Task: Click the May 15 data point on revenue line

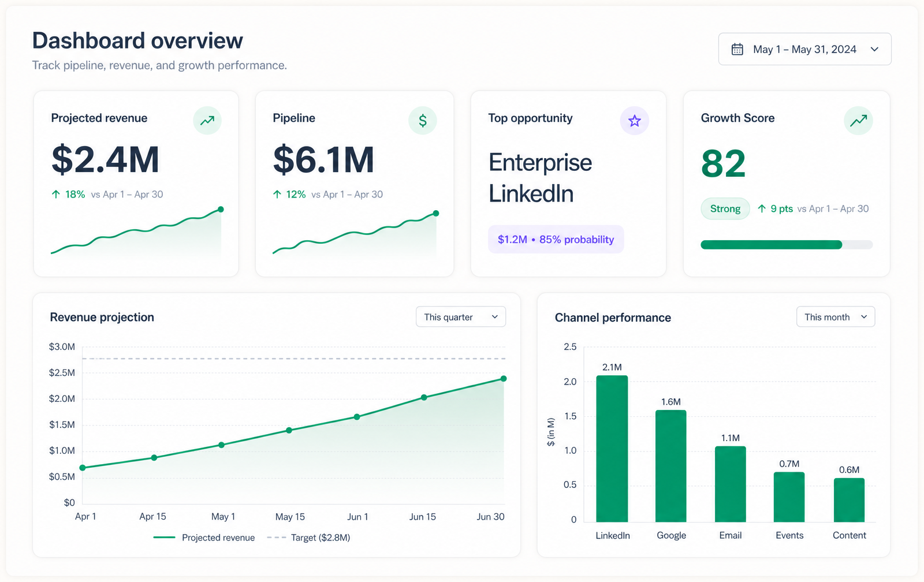Action: click(289, 430)
